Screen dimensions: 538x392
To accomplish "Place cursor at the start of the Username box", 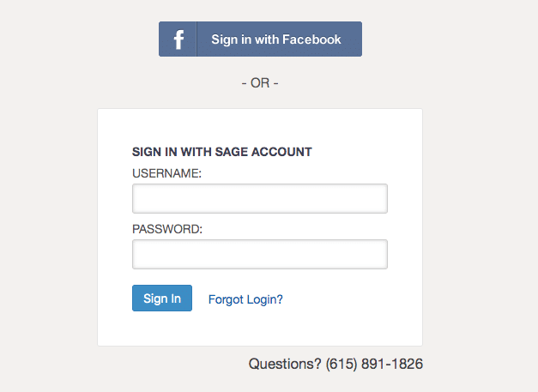I will click(137, 198).
